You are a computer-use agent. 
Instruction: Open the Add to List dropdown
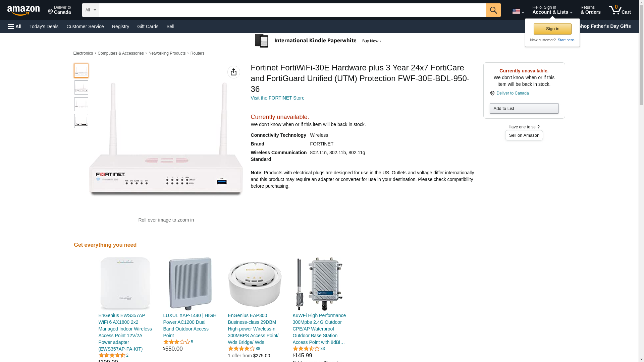coord(524,109)
